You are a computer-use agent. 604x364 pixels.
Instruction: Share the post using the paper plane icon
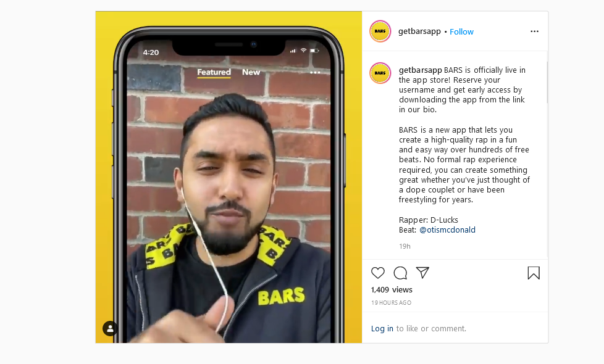tap(422, 273)
